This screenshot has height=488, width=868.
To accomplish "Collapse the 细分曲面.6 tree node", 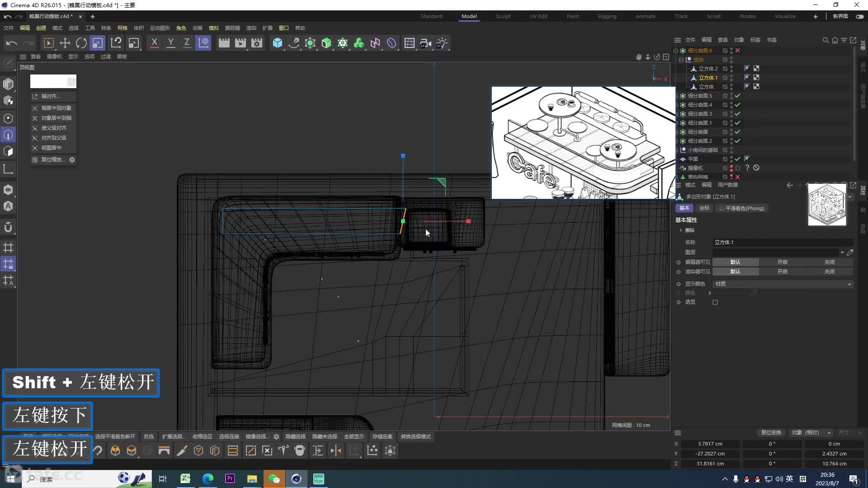I will tap(676, 51).
